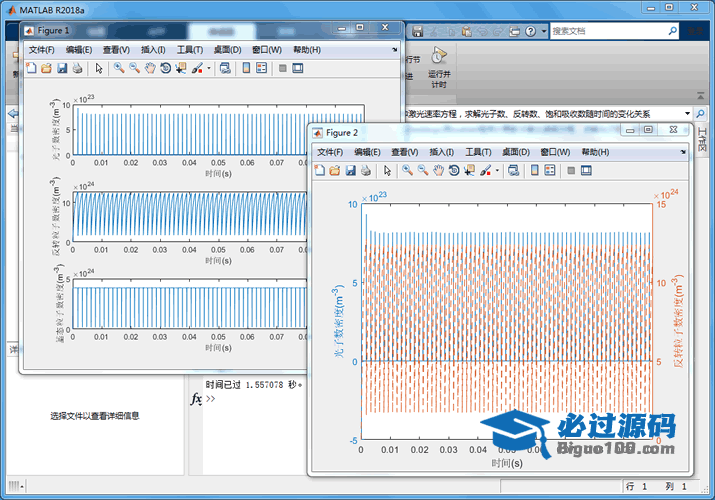Image resolution: width=715 pixels, height=500 pixels.
Task: Open 文件(F) menu in Figure 1
Action: point(41,50)
